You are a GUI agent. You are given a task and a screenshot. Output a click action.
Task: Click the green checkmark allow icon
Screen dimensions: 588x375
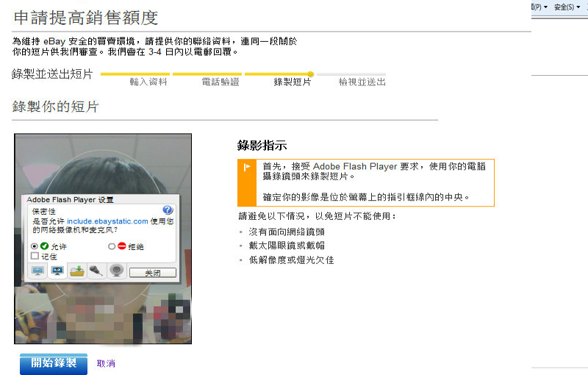(44, 246)
